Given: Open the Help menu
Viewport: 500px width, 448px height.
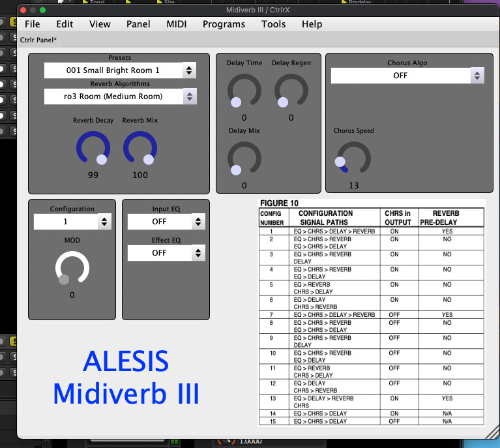Looking at the screenshot, I should pyautogui.click(x=312, y=24).
